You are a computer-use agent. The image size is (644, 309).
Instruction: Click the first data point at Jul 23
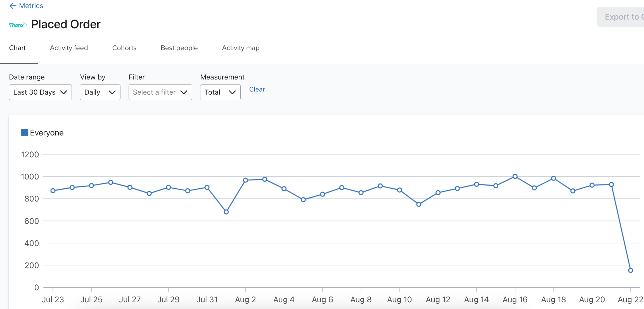point(53,191)
